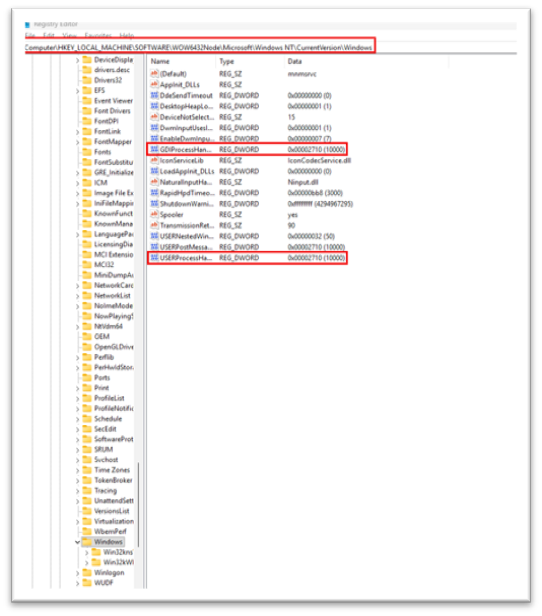542x616 pixels.
Task: Expand the FontLink tree node
Action: tap(77, 132)
